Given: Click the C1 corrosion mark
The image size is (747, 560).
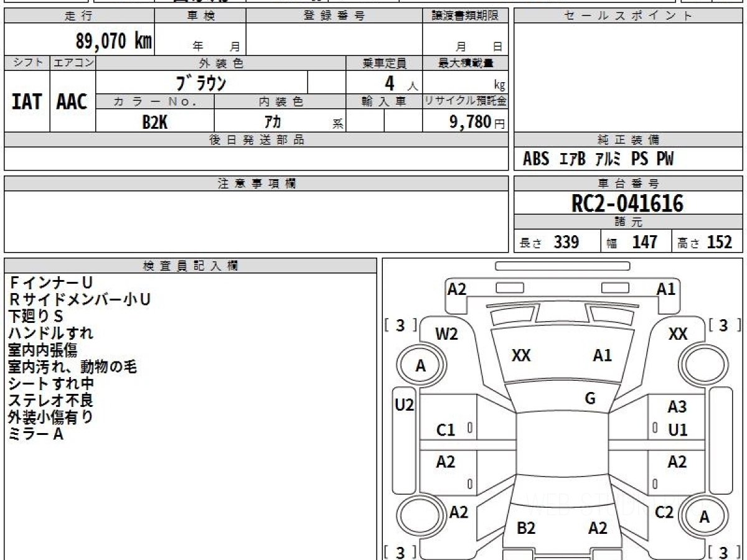Looking at the screenshot, I should click(446, 430).
